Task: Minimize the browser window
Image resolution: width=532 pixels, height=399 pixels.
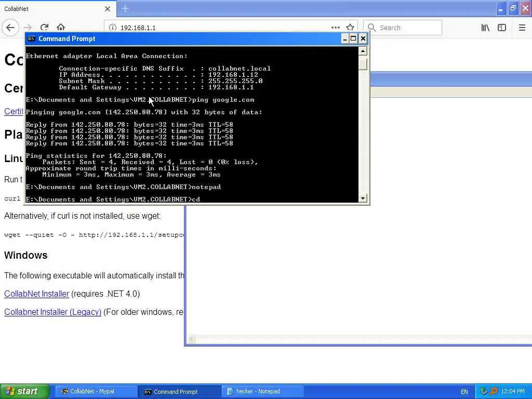Action: 501,8
